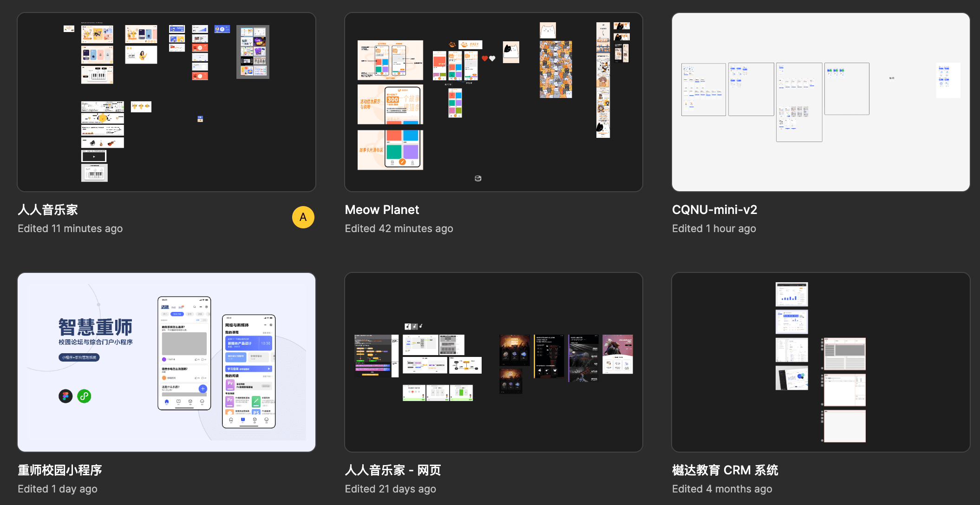Click the "樾达教育 CRM 系统" file title

[725, 470]
